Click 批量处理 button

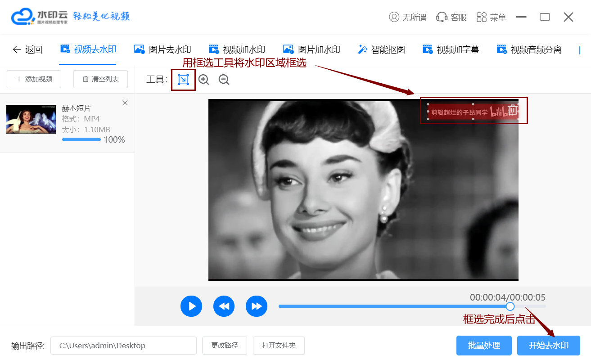(x=484, y=346)
